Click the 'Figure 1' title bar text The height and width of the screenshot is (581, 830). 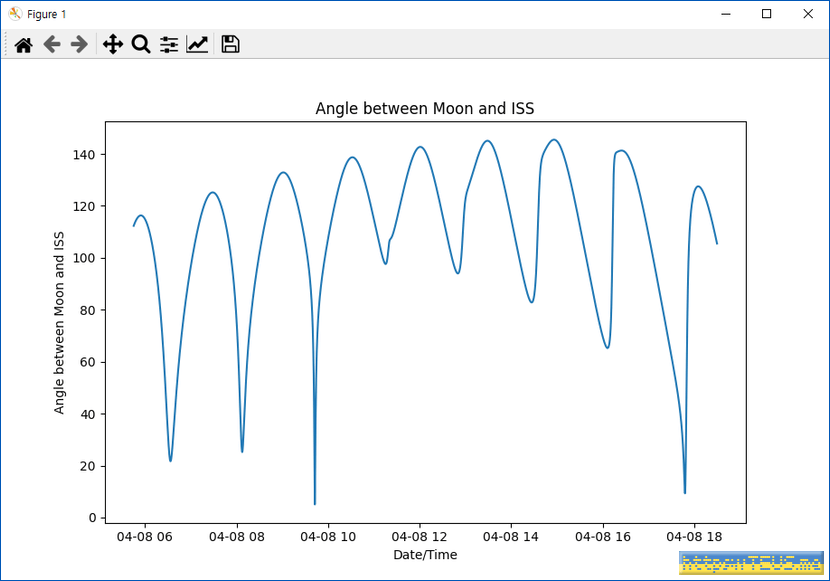click(x=47, y=14)
